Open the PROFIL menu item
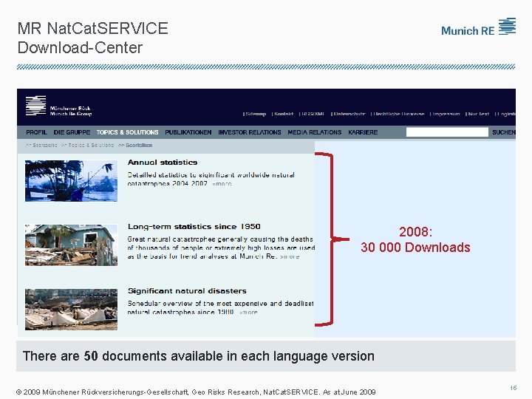Image resolution: width=532 pixels, height=399 pixels. pos(36,132)
